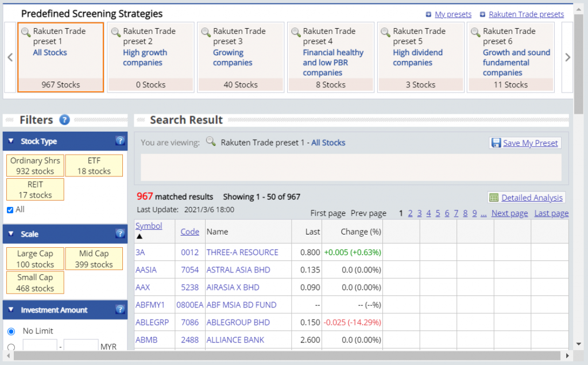Image resolution: width=588 pixels, height=365 pixels.
Task: Toggle the Mid Cap 399 stocks filter
Action: click(x=94, y=259)
